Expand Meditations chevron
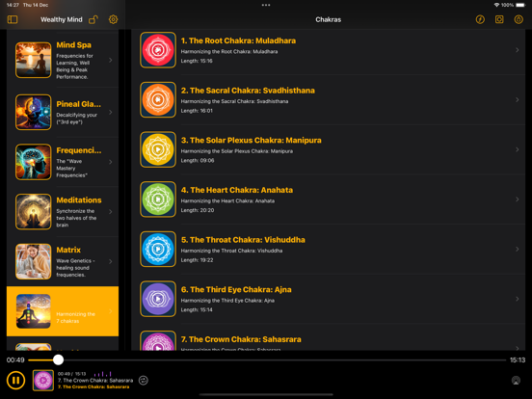Screen dimensions: 532x399 (x=111, y=212)
